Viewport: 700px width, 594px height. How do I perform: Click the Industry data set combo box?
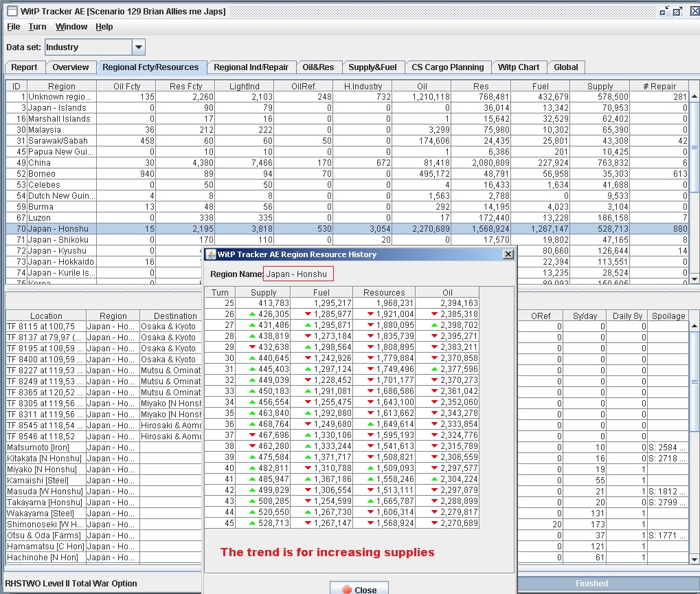[x=88, y=47]
